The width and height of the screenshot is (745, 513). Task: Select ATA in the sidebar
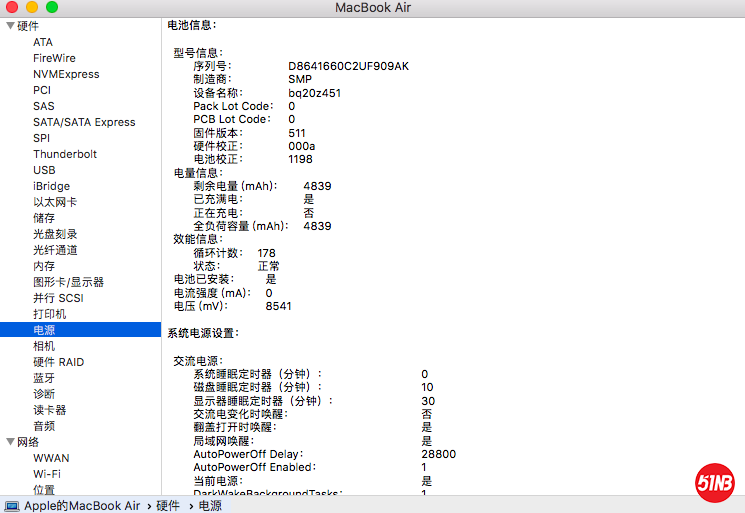point(43,42)
